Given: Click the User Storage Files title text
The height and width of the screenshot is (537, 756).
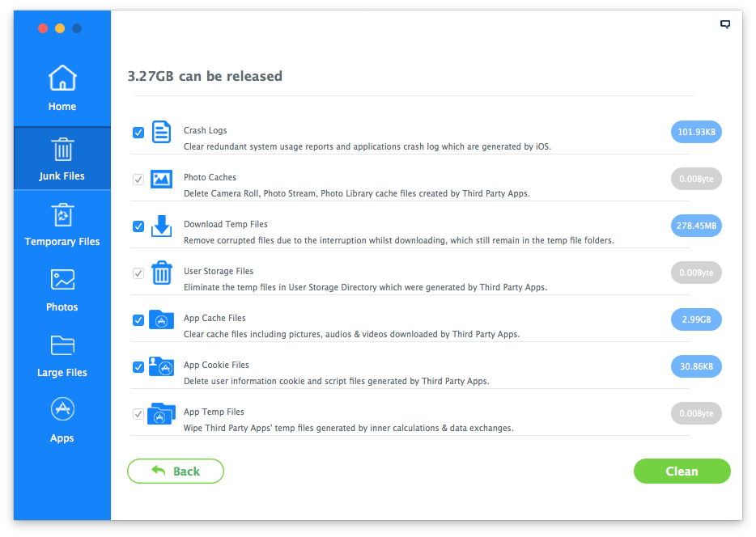Looking at the screenshot, I should point(219,271).
